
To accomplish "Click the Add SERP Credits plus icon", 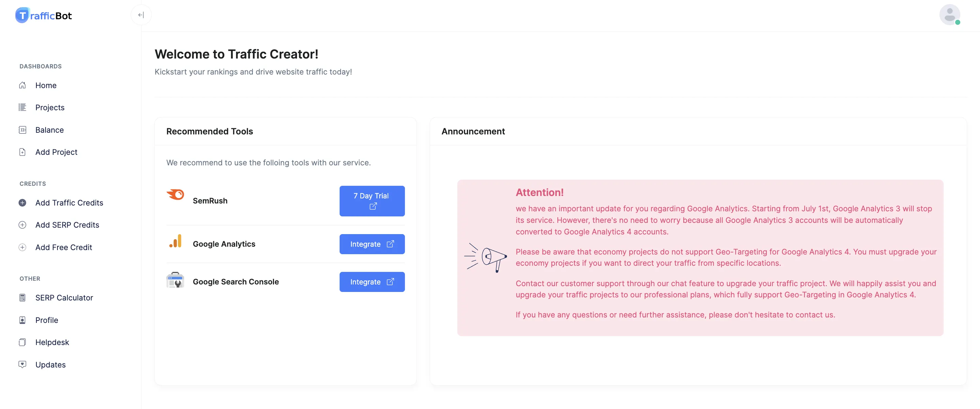I will pos(22,225).
